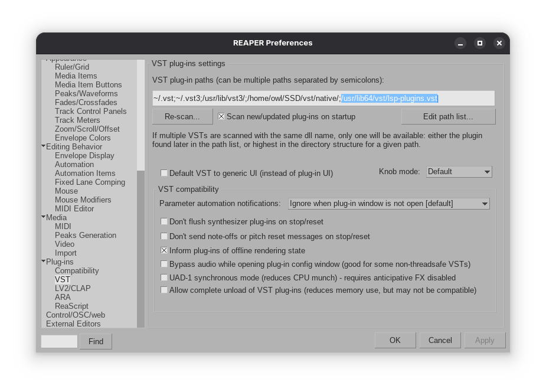Select the VST tree item

pos(63,280)
